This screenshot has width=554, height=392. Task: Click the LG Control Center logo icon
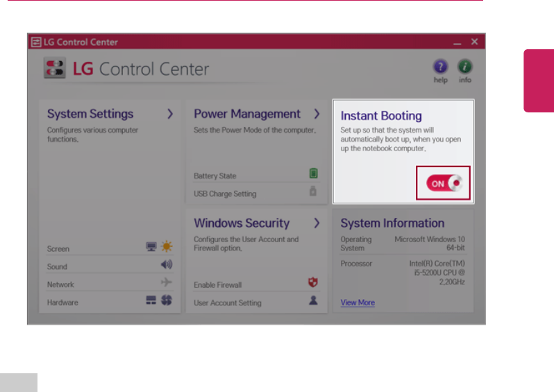(x=55, y=68)
